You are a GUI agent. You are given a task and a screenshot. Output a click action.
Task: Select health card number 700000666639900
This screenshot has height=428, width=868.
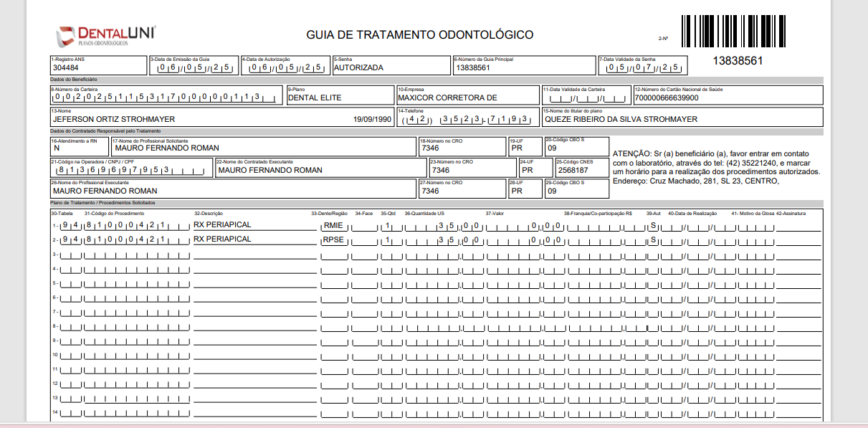(x=667, y=98)
